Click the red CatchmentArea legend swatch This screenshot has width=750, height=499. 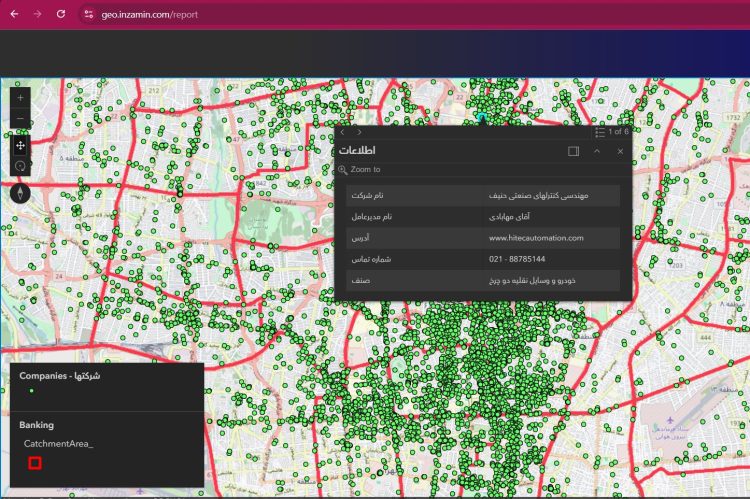click(x=35, y=463)
